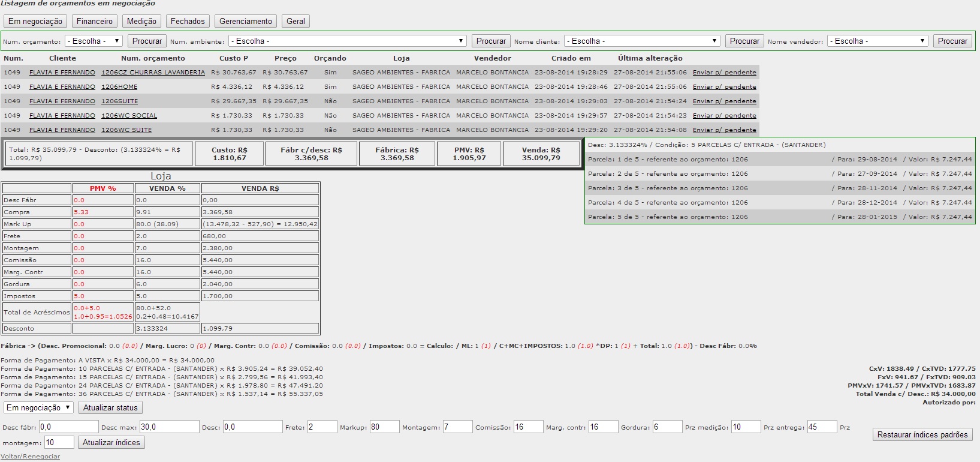The height and width of the screenshot is (462, 980).
Task: Open the Em negociação tab button
Action: (35, 21)
